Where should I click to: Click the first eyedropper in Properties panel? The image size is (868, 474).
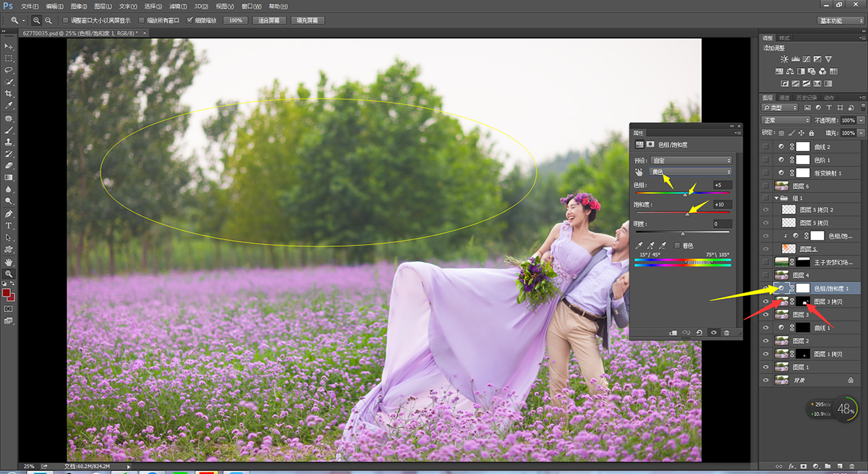pyautogui.click(x=639, y=246)
